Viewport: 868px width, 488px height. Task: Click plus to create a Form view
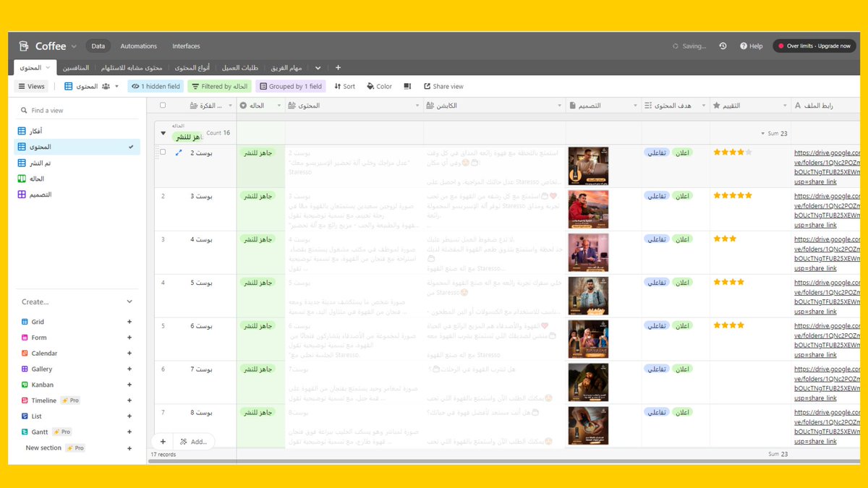click(129, 338)
